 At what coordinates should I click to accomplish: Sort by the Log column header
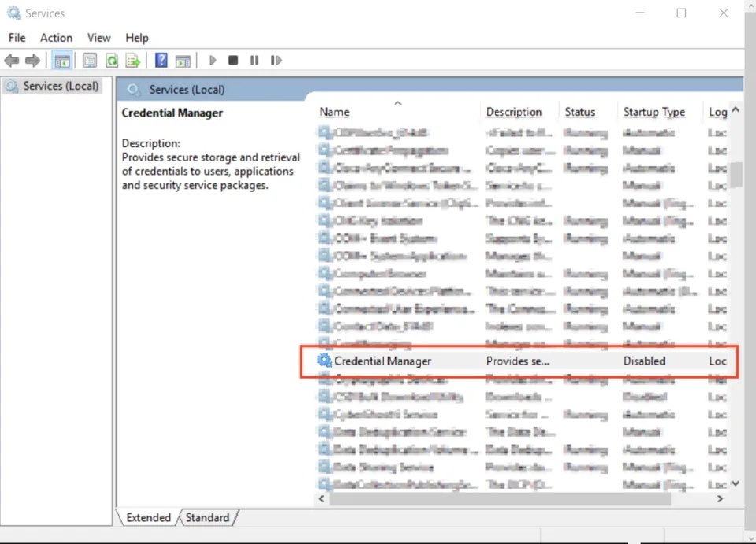pyautogui.click(x=717, y=112)
